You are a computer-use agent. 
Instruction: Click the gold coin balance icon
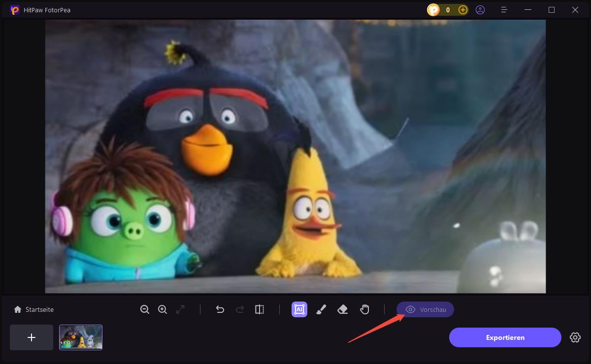click(433, 10)
